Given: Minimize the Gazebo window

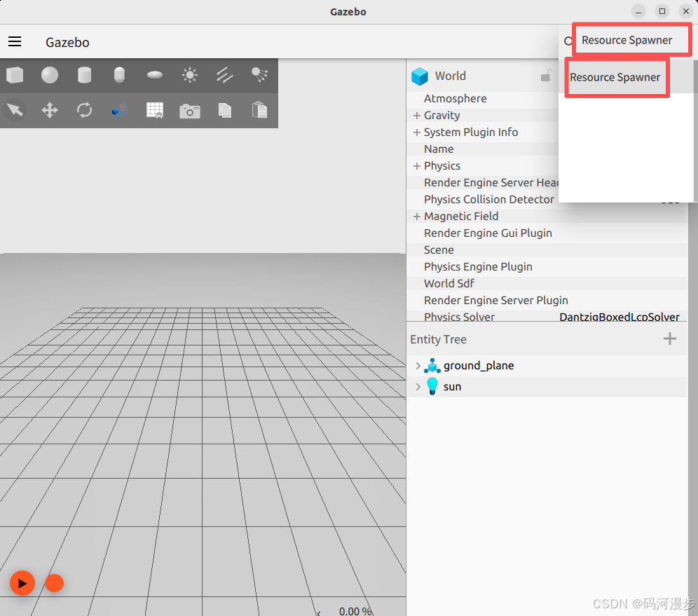Looking at the screenshot, I should point(638,12).
